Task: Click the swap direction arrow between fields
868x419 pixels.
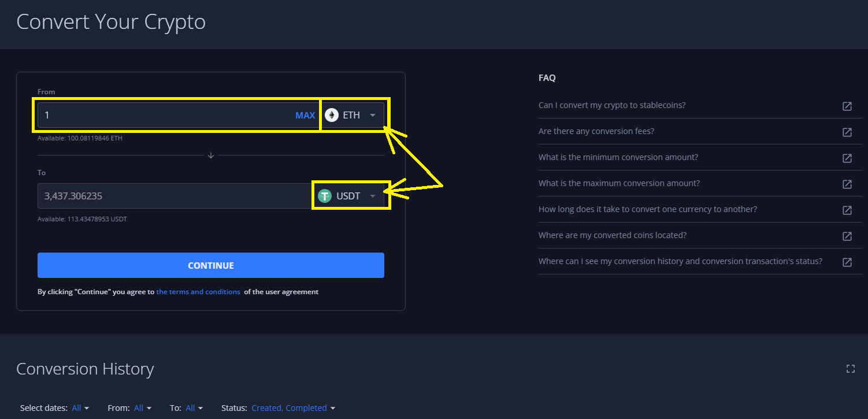Action: pos(211,155)
